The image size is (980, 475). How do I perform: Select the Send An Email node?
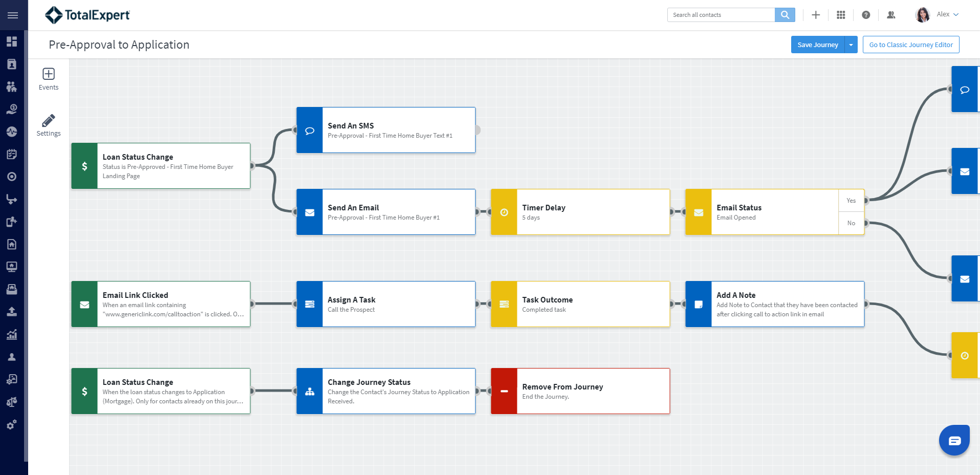(x=386, y=212)
